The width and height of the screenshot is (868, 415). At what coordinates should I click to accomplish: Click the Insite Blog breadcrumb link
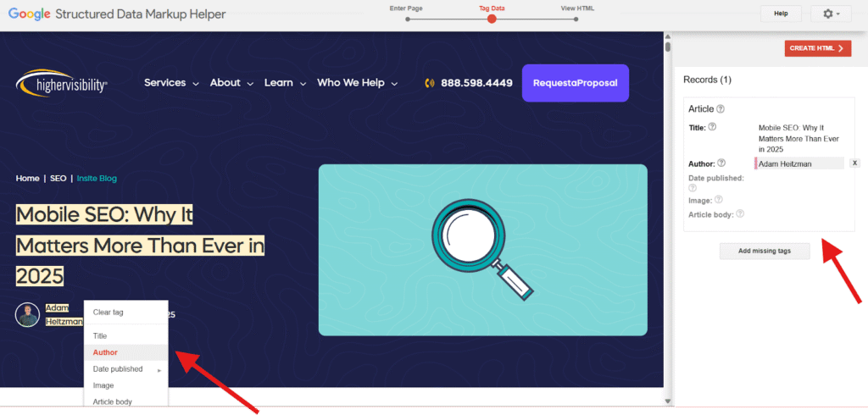pyautogui.click(x=97, y=178)
